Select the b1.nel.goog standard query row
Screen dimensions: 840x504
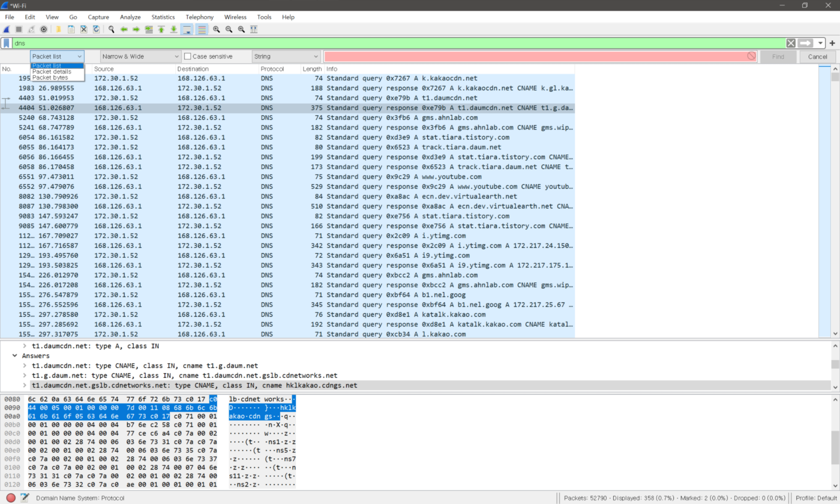[x=287, y=295]
